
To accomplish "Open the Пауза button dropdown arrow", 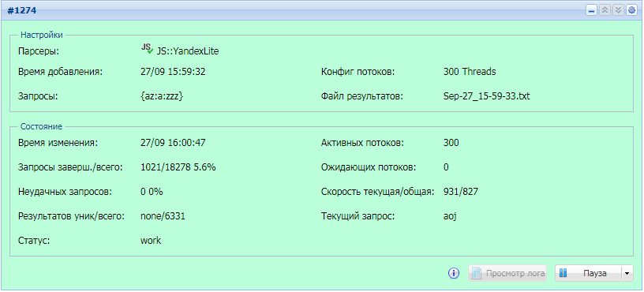I will click(627, 273).
